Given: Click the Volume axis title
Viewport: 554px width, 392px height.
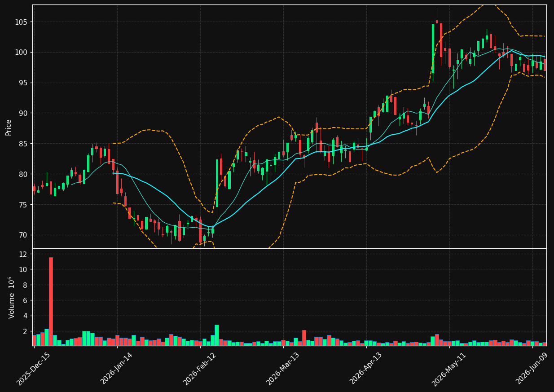Looking at the screenshot, I should click(x=12, y=297).
